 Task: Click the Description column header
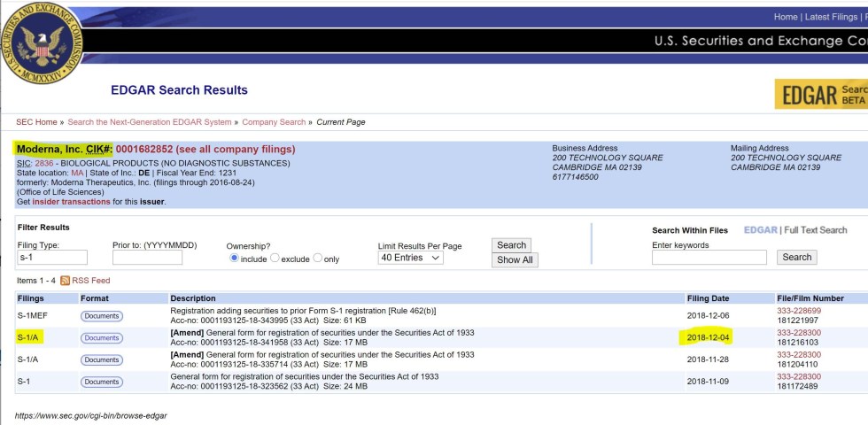tap(193, 298)
